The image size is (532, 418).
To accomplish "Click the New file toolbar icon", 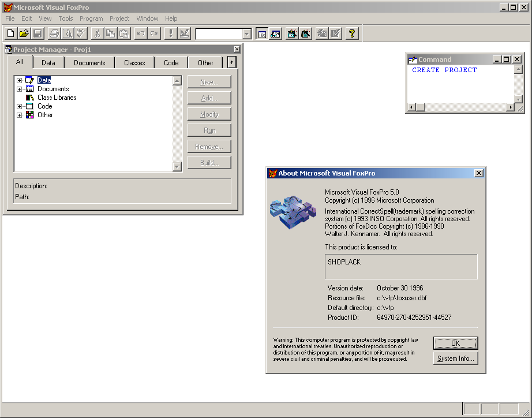I will [x=10, y=33].
